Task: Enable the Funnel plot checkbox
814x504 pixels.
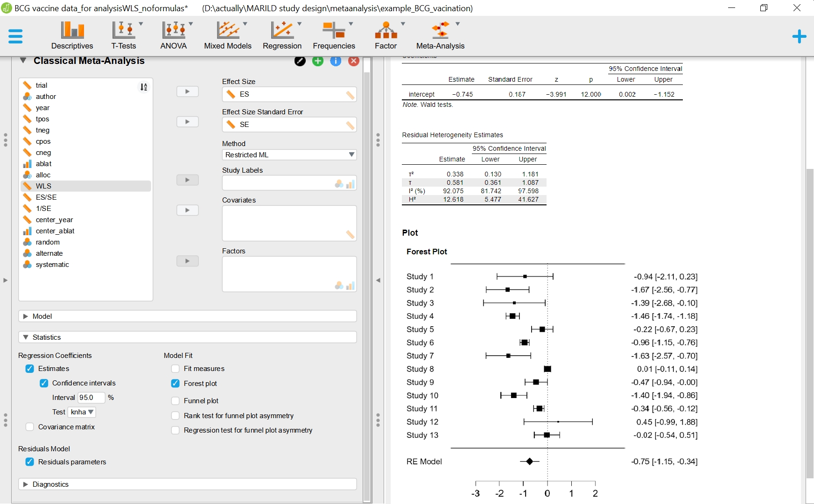Action: tap(175, 400)
